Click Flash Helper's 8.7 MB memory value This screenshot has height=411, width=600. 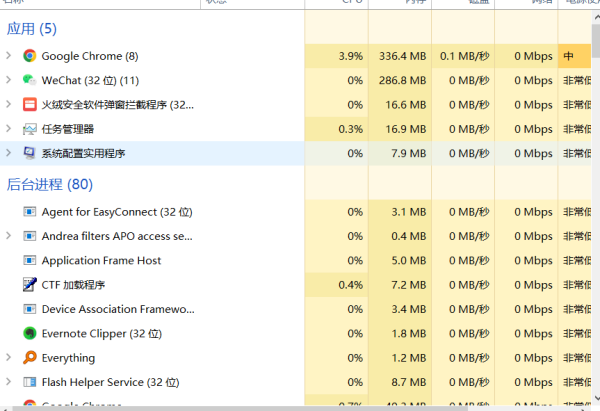point(409,382)
